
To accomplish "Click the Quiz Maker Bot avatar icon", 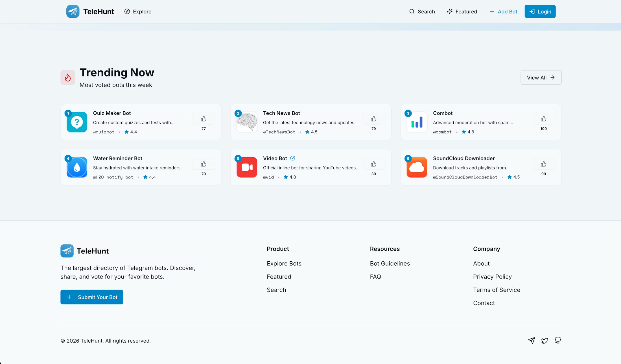I will click(77, 122).
